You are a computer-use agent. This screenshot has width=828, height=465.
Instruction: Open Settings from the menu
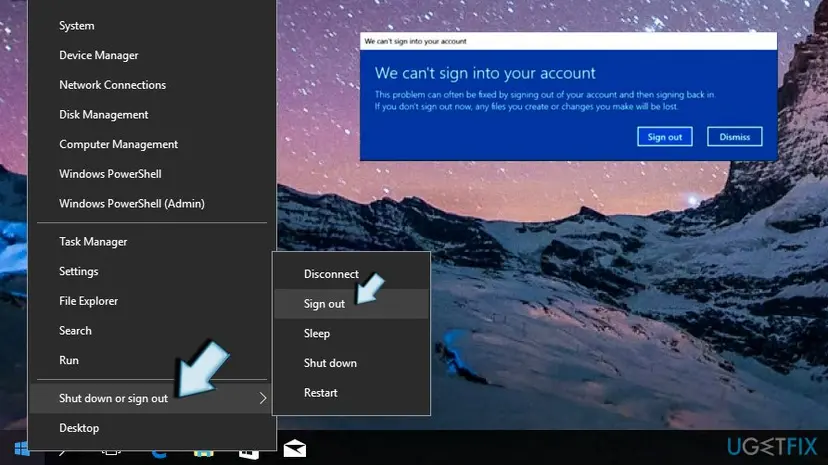pyautogui.click(x=152, y=271)
